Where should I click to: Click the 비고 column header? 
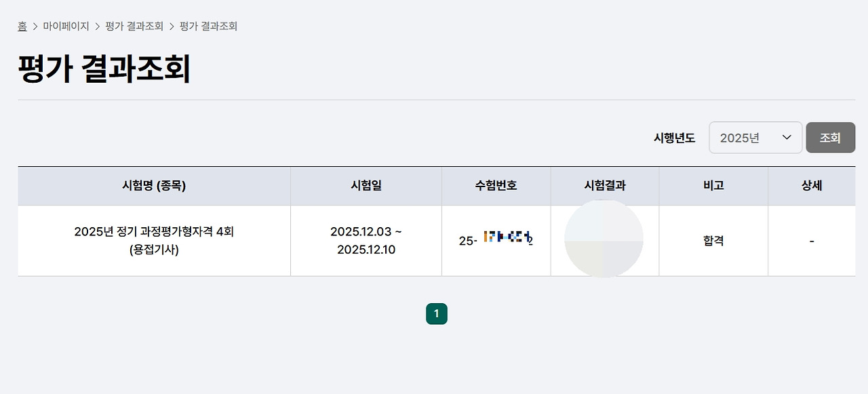pyautogui.click(x=713, y=186)
